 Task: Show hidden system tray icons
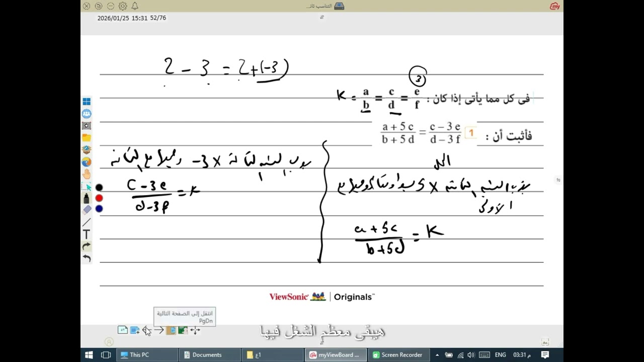(x=437, y=354)
